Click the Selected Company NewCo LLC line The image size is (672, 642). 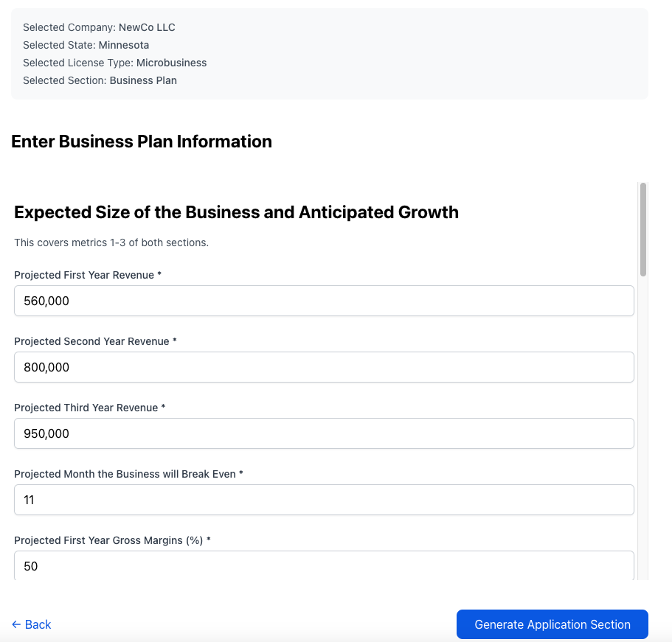(x=99, y=27)
